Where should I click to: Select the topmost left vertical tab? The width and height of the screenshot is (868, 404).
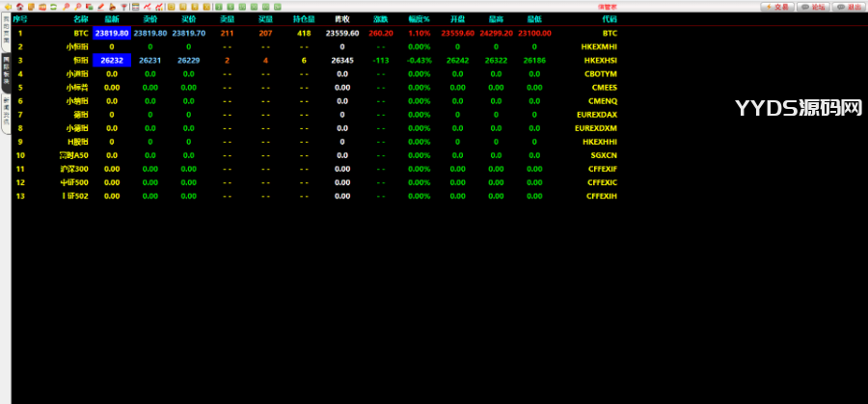coord(6,34)
